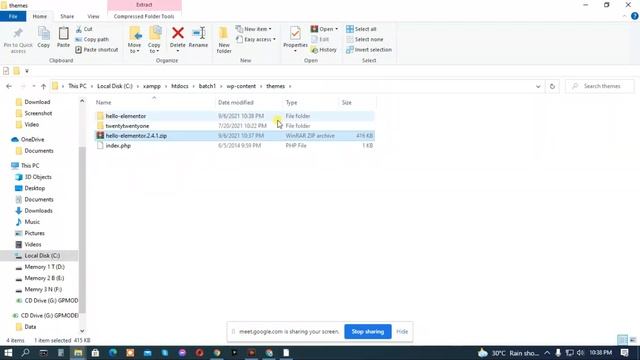
Task: Open the weather widget in taskbar
Action: pyautogui.click(x=509, y=353)
